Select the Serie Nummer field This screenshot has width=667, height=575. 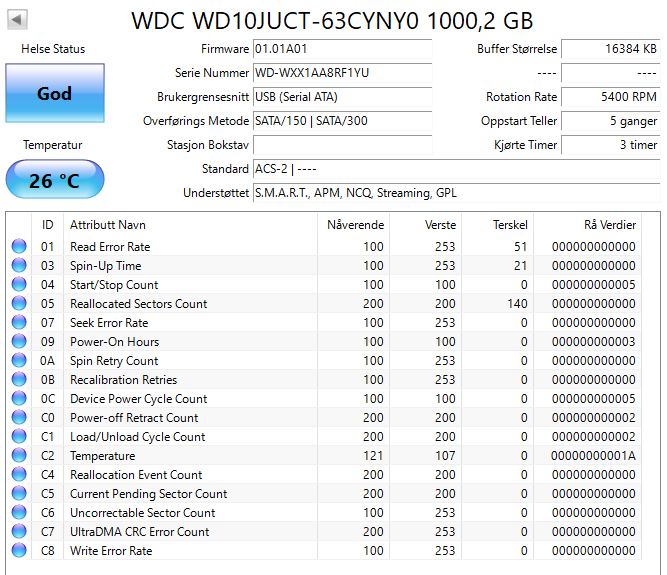coord(341,73)
